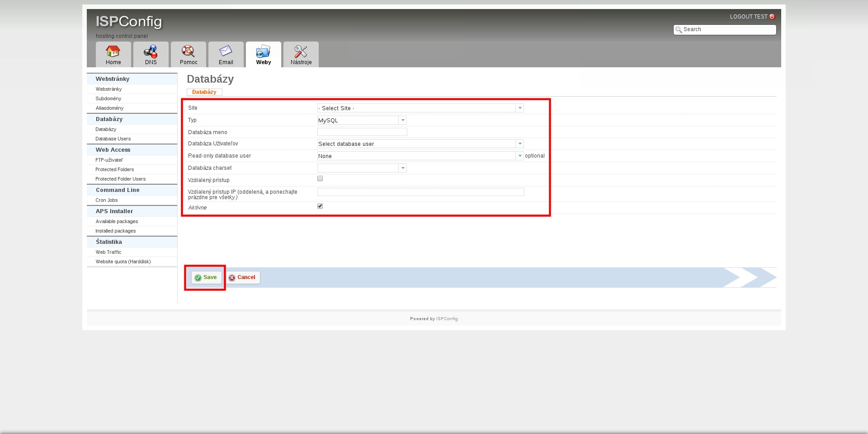868x434 pixels.
Task: Open the DNS module icon
Action: pyautogui.click(x=151, y=51)
